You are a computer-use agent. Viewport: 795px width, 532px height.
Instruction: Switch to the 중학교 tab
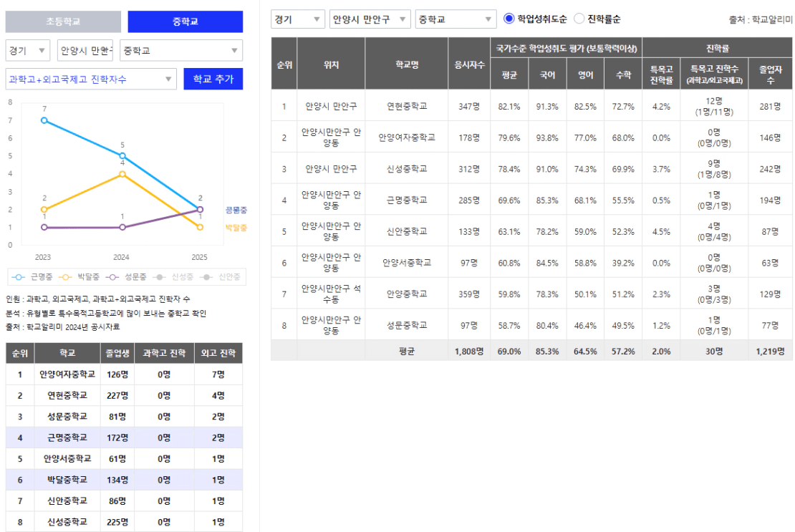tap(185, 21)
